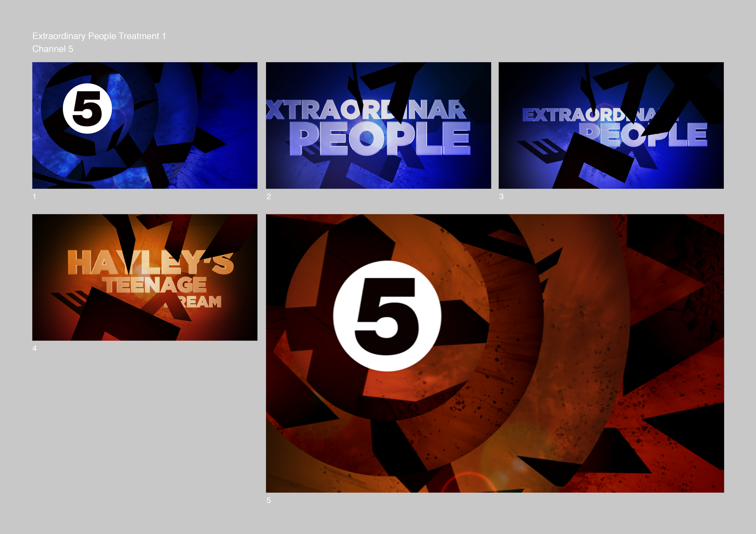Open frame 3 showing the full Extraordinary People title

tap(611, 125)
